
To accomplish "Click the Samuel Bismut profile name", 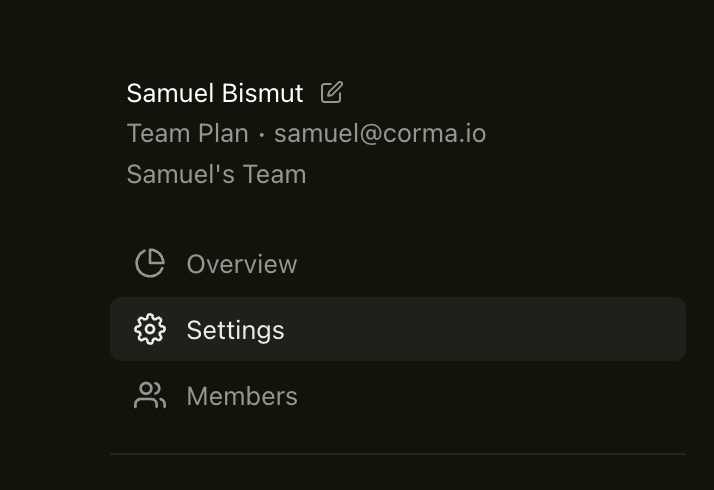I will coord(214,93).
